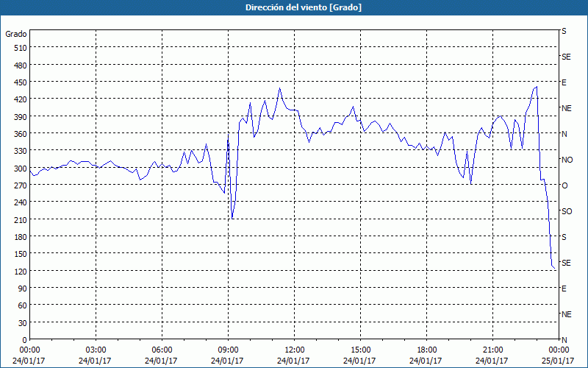Image resolution: width=588 pixels, height=368 pixels.
Task: Click the 00:00 label above 25/01/17
Action: pyautogui.click(x=559, y=350)
